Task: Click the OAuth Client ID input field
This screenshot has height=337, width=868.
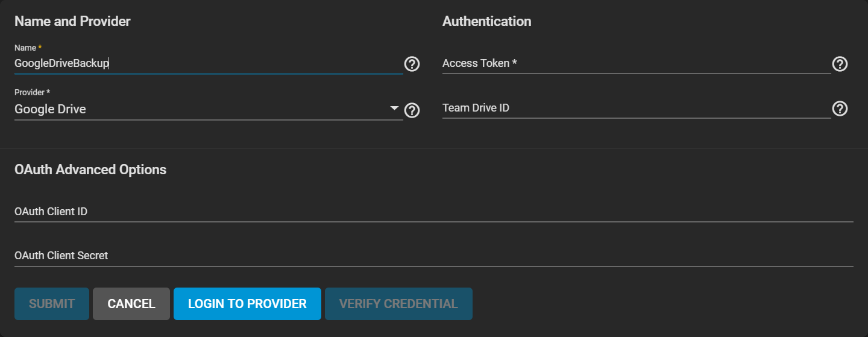Action: pos(433,212)
